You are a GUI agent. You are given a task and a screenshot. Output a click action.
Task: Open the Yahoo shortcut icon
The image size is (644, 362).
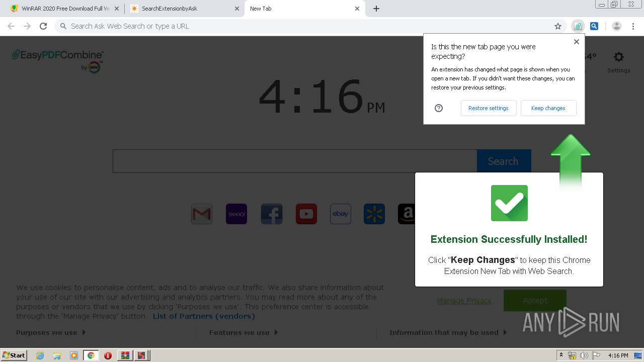click(x=236, y=214)
